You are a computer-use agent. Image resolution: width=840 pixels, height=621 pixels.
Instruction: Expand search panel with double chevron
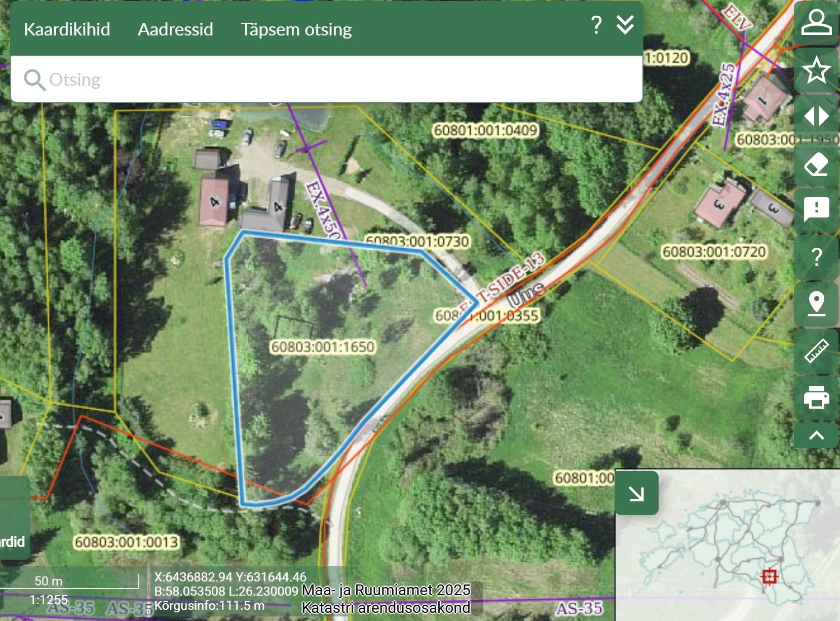[x=625, y=25]
